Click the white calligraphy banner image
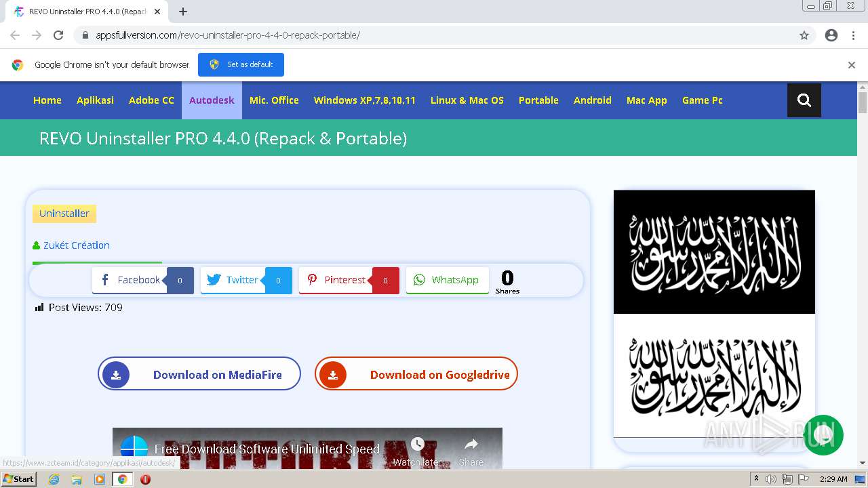Screen dimensions: 868x488 point(714,375)
